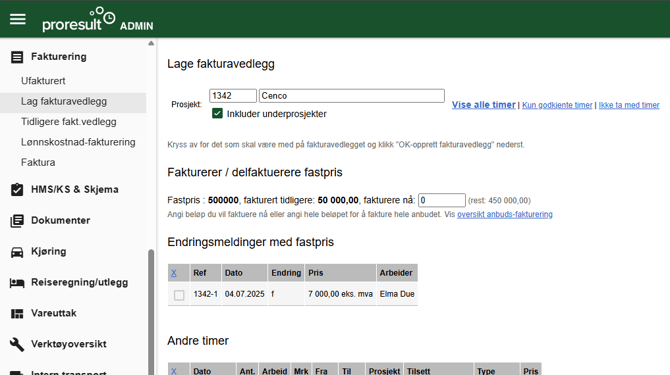Open Vareuttak menu
The height and width of the screenshot is (375, 670).
[54, 313]
